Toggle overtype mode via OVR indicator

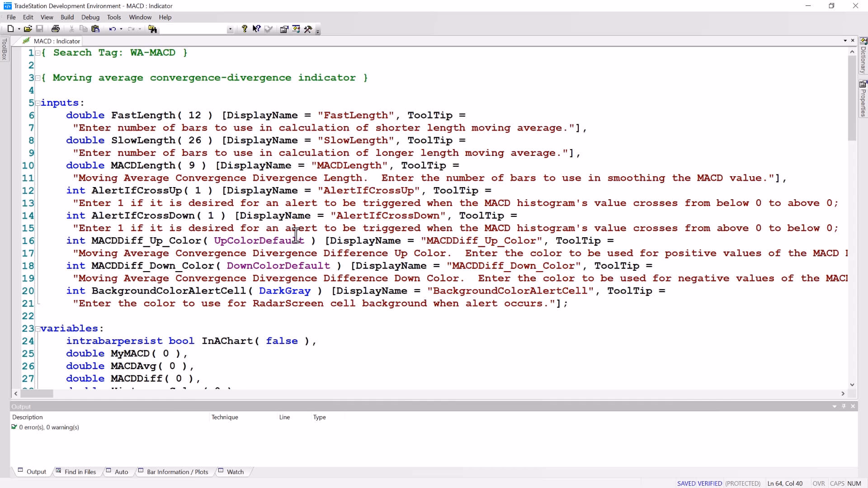pos(818,483)
